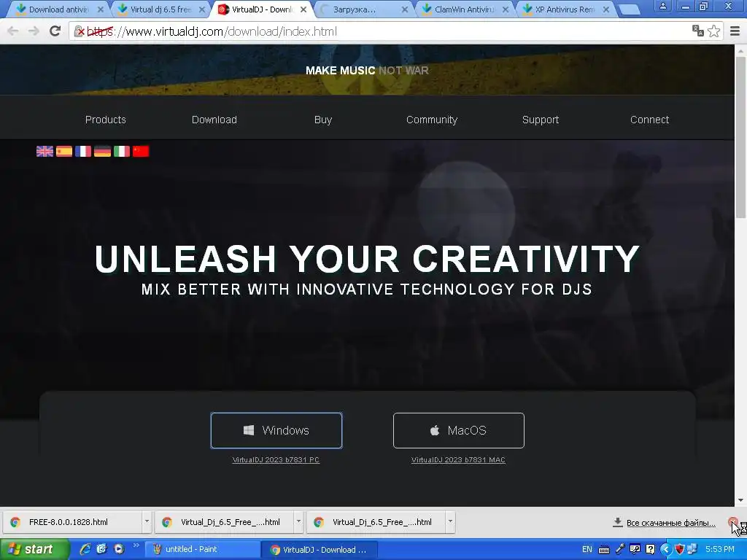Click the 'MAKE MUSIC NOT WAR' banner
The image size is (747, 560).
tap(367, 71)
